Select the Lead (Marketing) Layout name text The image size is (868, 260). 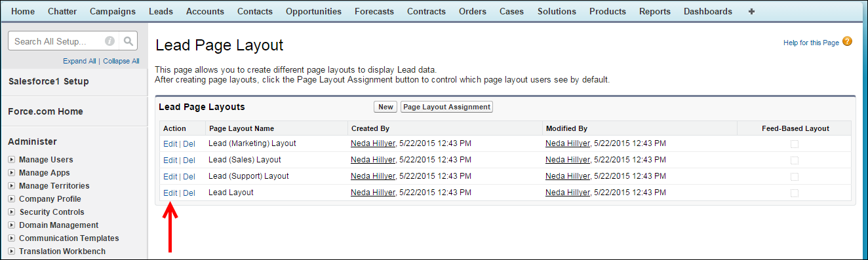point(252,143)
